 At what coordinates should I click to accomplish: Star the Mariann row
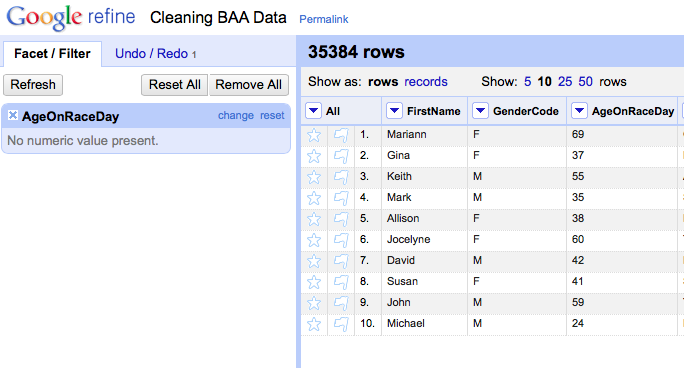click(314, 135)
